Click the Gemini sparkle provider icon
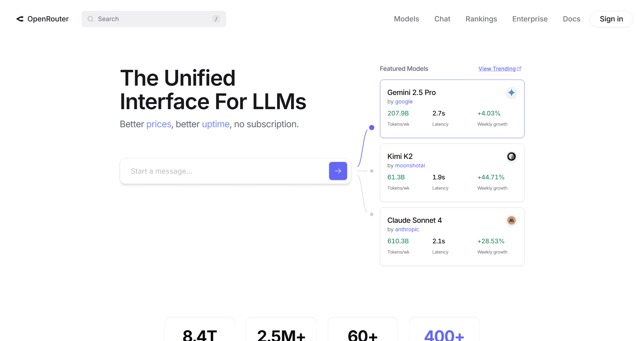 [511, 93]
